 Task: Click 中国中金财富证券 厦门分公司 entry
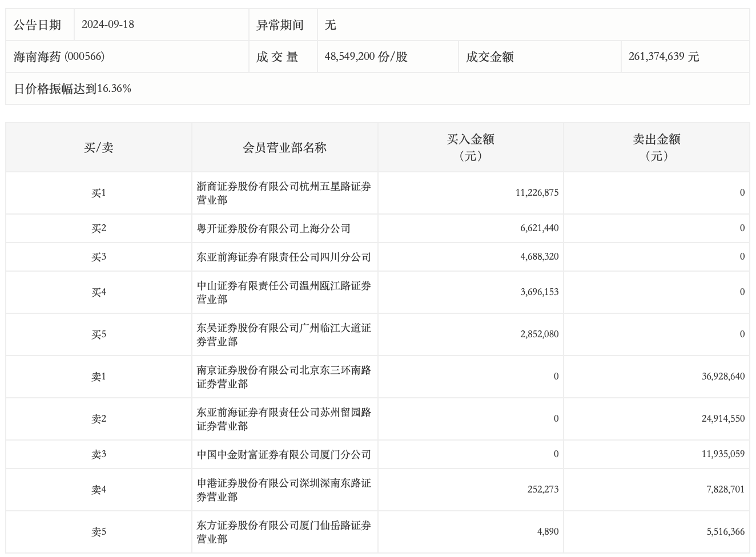tap(284, 454)
